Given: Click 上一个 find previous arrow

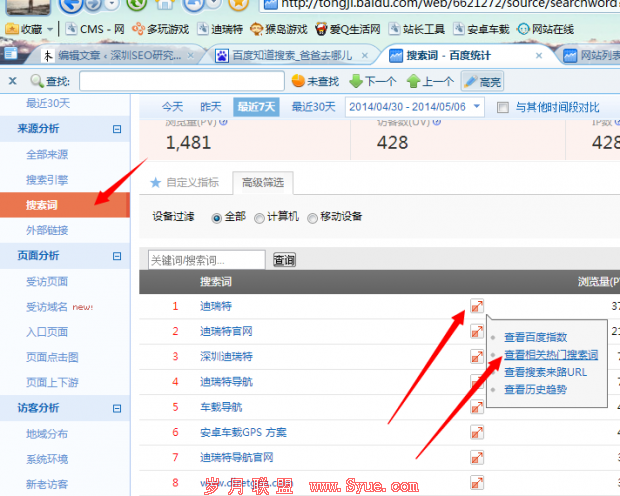Looking at the screenshot, I should click(431, 81).
